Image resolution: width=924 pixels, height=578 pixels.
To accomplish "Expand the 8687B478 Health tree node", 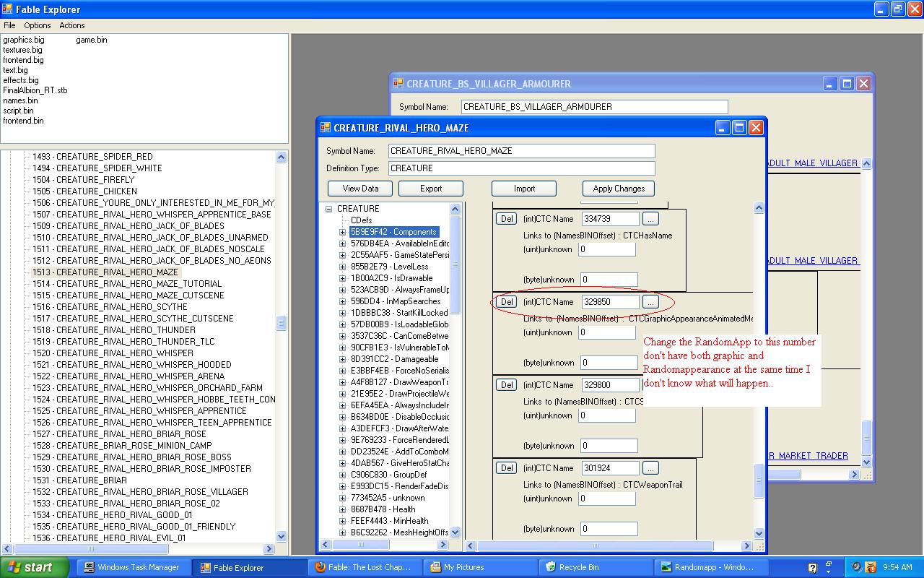I will point(342,509).
